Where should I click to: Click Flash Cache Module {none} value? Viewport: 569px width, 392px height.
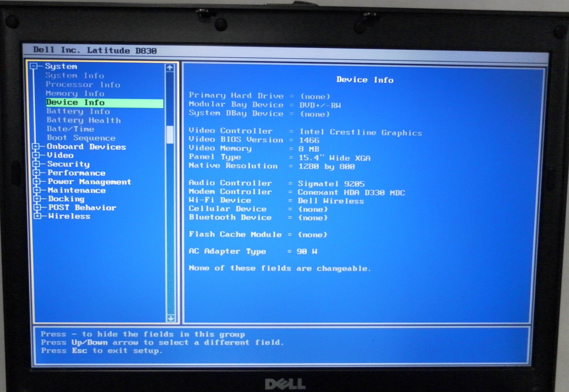tap(312, 235)
